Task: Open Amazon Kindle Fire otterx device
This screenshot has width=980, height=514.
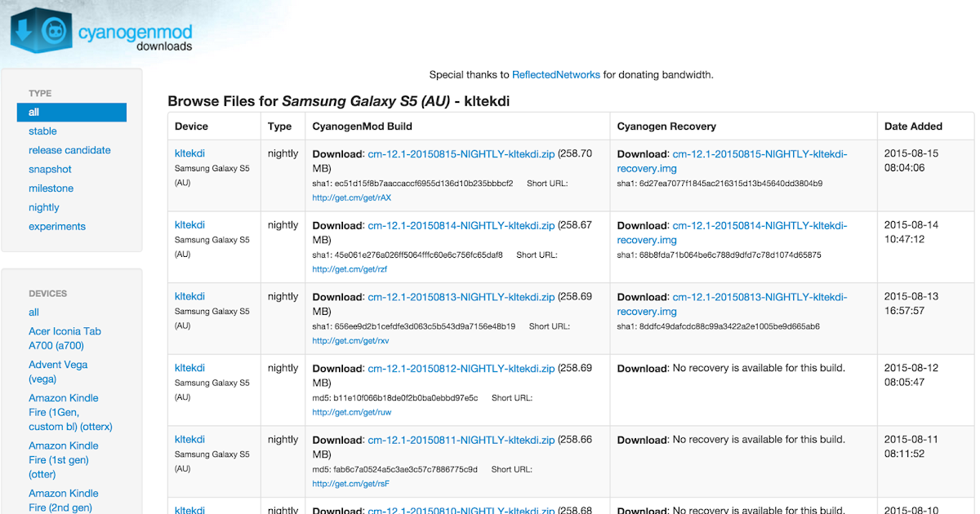Action: [70, 412]
